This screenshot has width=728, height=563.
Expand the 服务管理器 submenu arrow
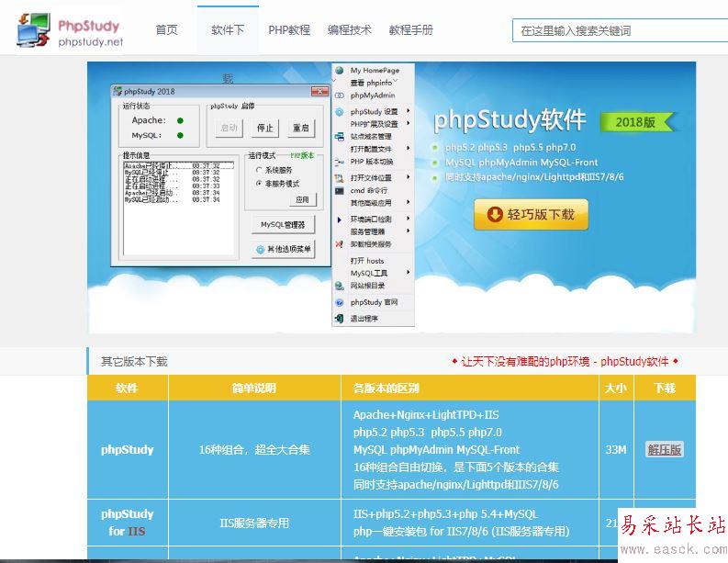click(x=409, y=231)
